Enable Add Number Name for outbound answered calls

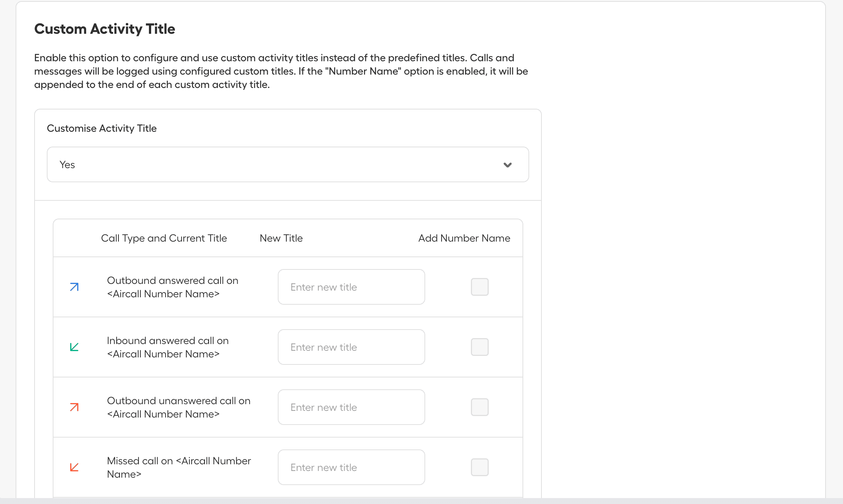pyautogui.click(x=479, y=287)
